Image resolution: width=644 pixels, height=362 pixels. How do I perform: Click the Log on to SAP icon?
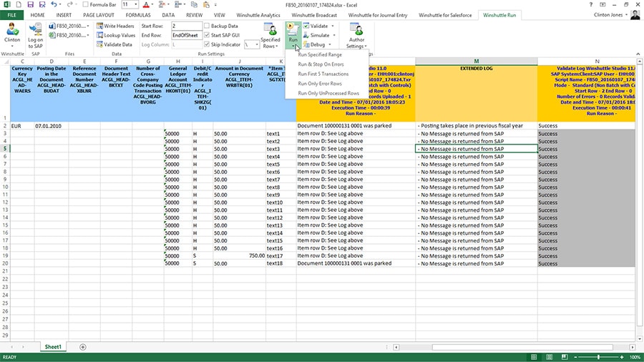point(35,29)
